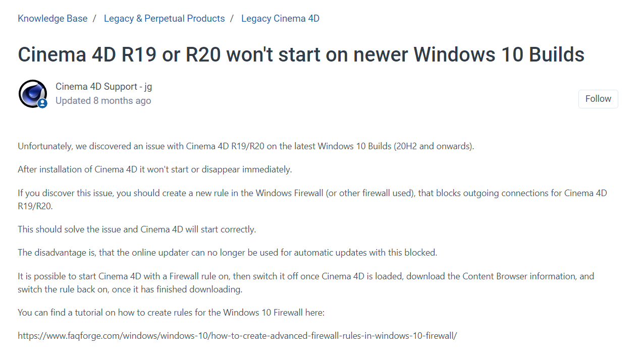643x364 pixels.
Task: Go to Legacy & Perpetual Products breadcrumb
Action: coord(164,19)
